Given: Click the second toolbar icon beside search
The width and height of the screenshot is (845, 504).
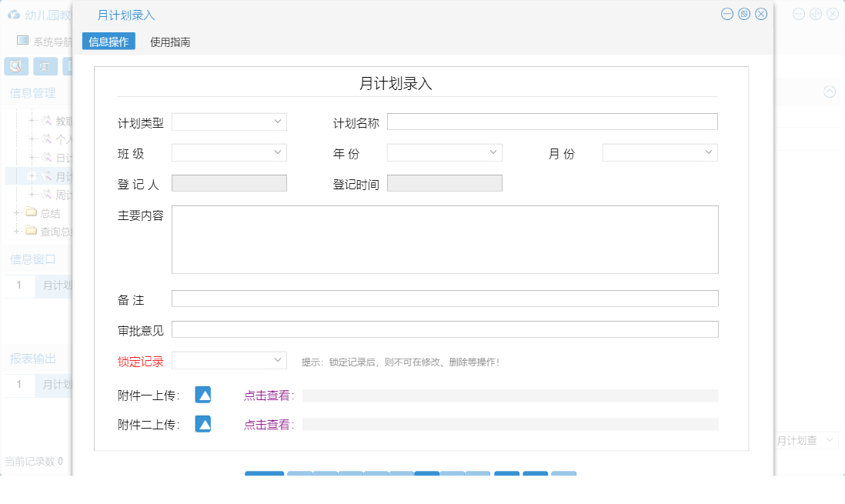Looking at the screenshot, I should pos(45,66).
